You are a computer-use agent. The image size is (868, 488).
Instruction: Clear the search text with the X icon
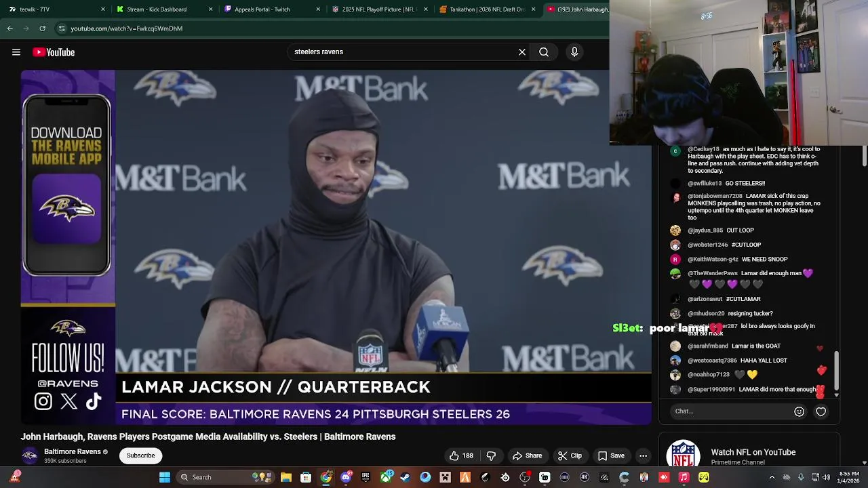click(x=522, y=52)
